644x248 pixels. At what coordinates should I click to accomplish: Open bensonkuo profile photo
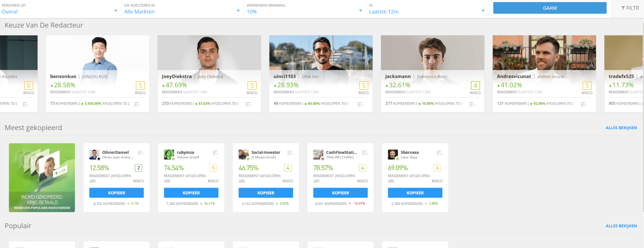[97, 52]
